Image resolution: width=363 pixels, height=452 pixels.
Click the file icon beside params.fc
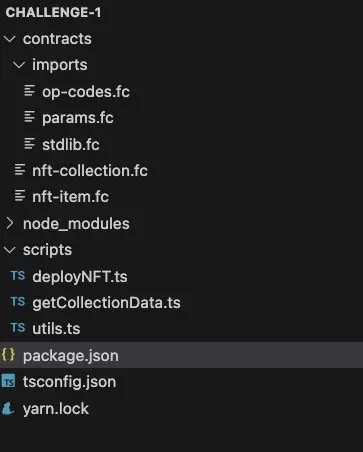30,117
